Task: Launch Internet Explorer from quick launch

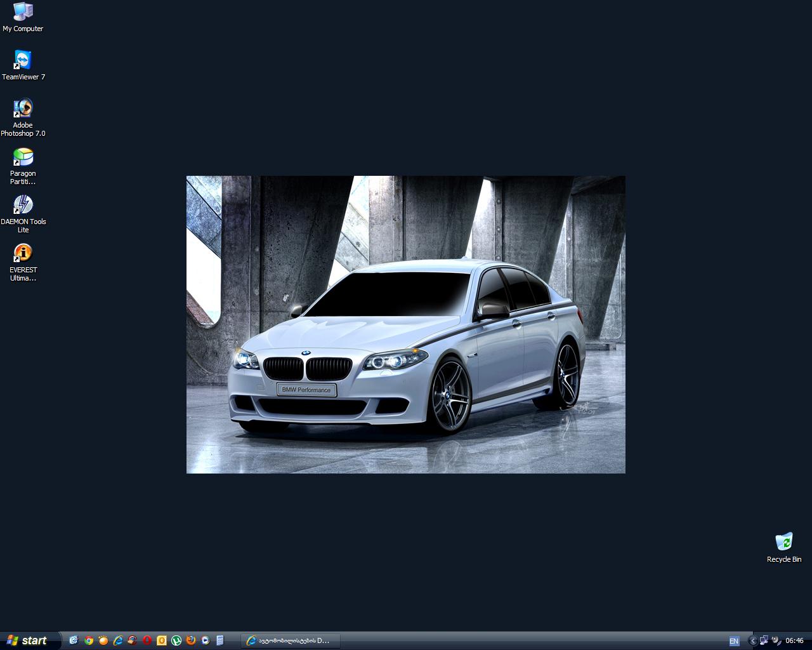Action: pyautogui.click(x=118, y=640)
